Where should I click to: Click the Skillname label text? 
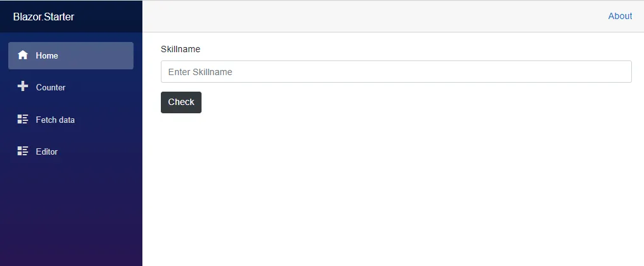point(181,49)
